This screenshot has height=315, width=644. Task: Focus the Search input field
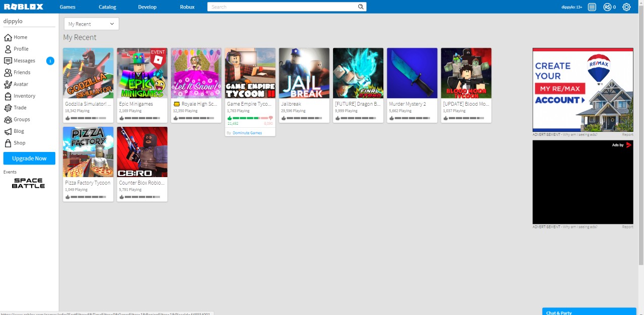282,7
